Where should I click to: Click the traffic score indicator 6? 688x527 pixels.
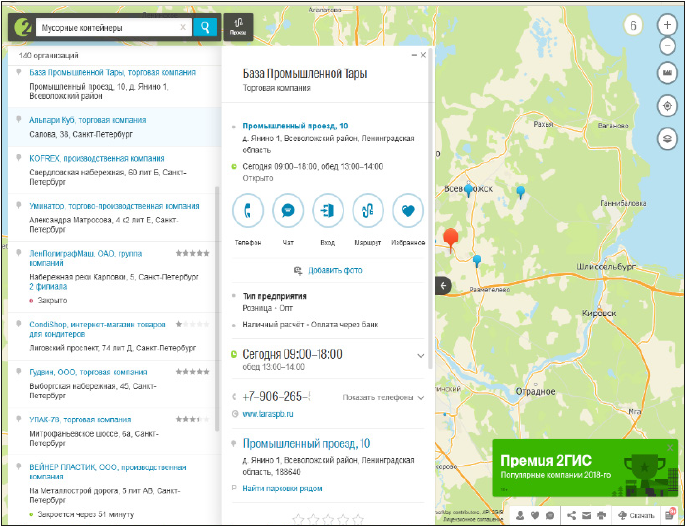pos(633,25)
